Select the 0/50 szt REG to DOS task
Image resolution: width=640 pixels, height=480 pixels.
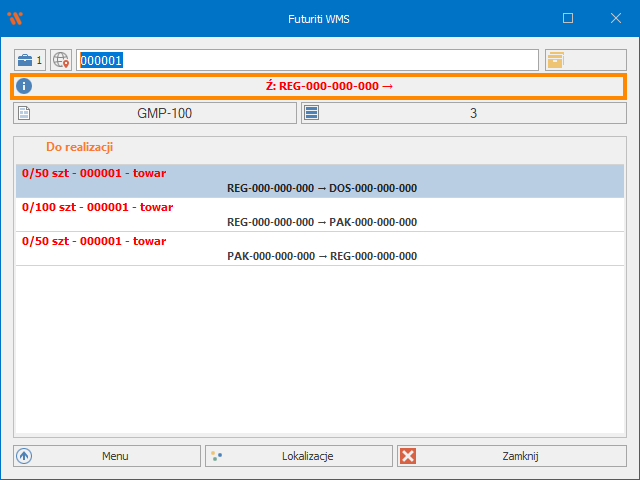click(x=320, y=181)
